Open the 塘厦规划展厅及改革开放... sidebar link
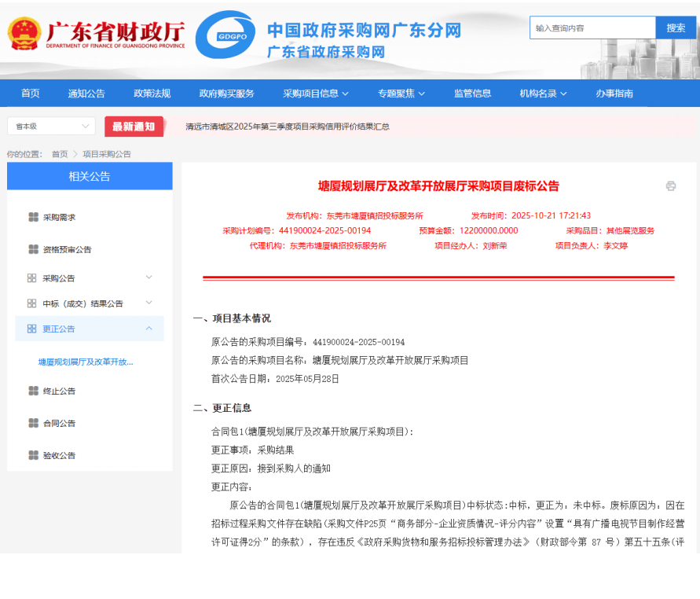This screenshot has height=599, width=700. tap(86, 362)
